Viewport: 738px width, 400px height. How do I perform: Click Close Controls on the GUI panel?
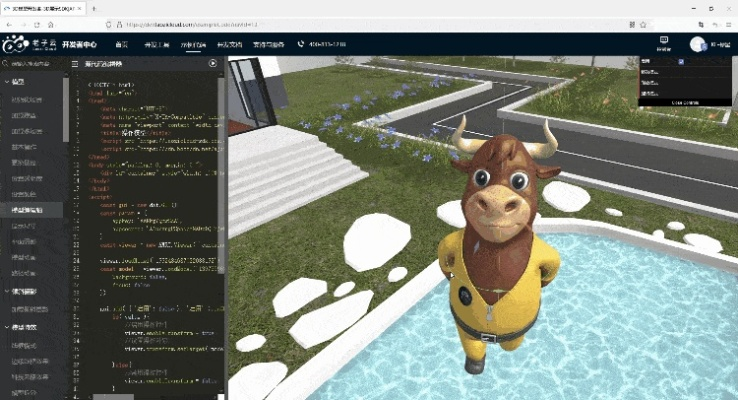click(x=685, y=103)
